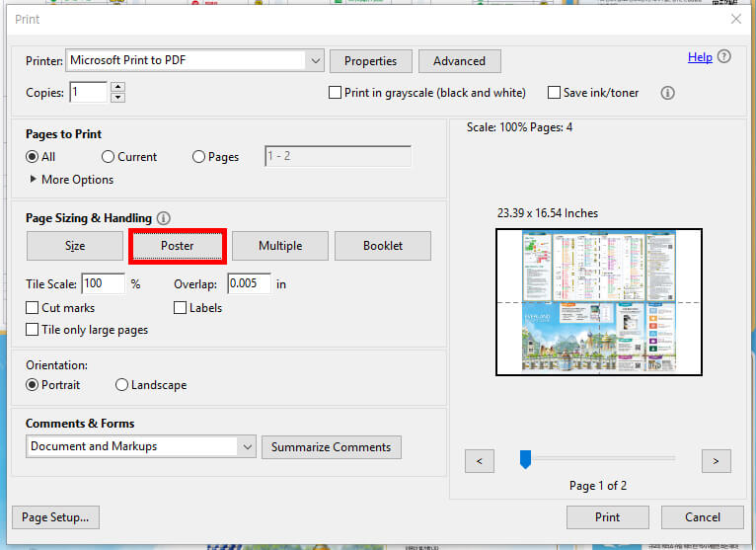Select the Booklet sizing option
The width and height of the screenshot is (756, 550).
(383, 246)
